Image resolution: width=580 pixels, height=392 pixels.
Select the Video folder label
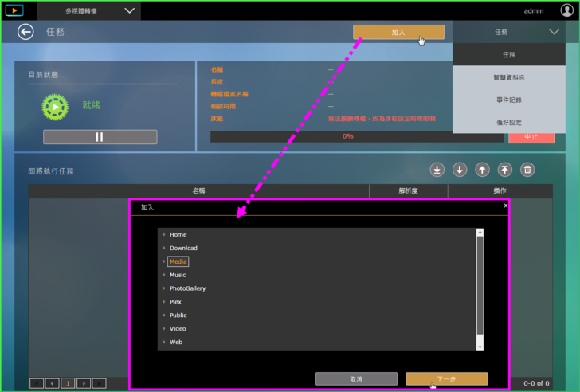click(x=178, y=328)
